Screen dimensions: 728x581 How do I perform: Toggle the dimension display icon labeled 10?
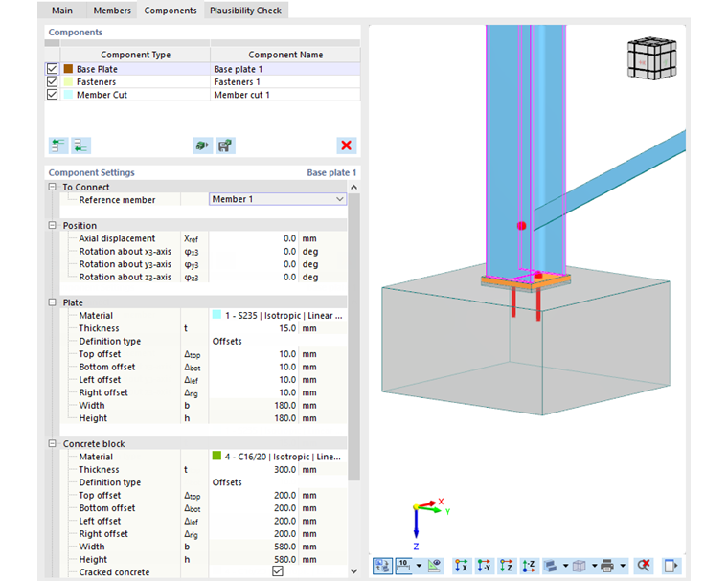[403, 566]
